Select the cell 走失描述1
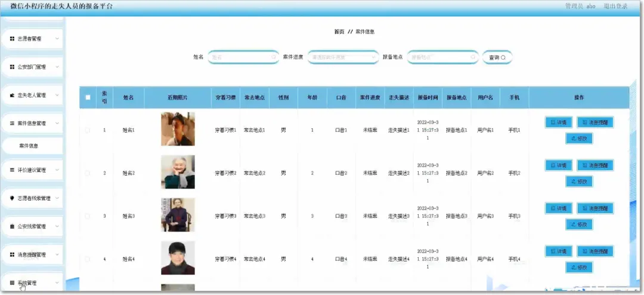Image resolution: width=644 pixels, height=295 pixels. pyautogui.click(x=399, y=130)
